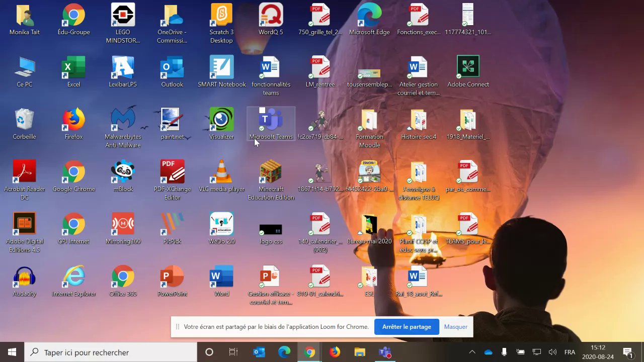Open Bureau mai 2020 folder
This screenshot has height=362, width=644.
(369, 229)
